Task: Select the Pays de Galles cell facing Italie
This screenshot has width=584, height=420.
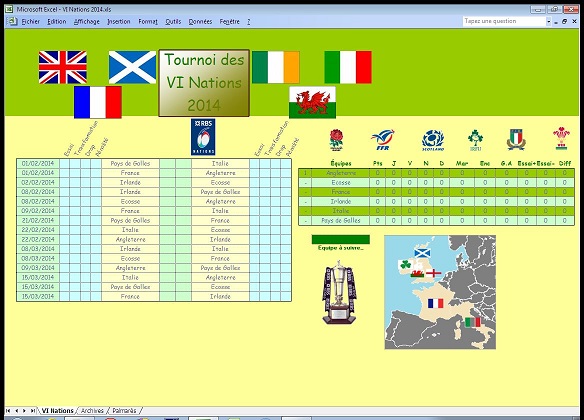Action: tap(130, 163)
